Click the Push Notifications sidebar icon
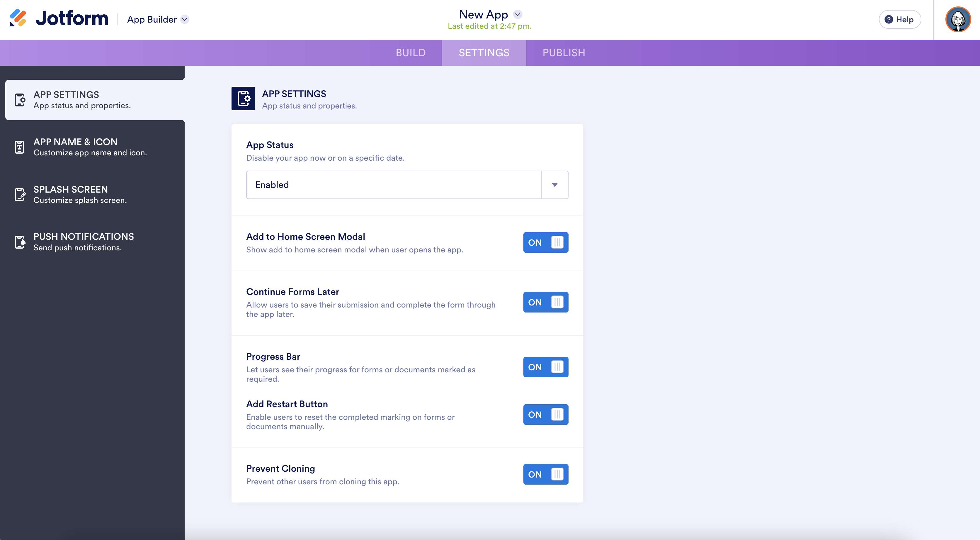The image size is (980, 540). tap(20, 242)
